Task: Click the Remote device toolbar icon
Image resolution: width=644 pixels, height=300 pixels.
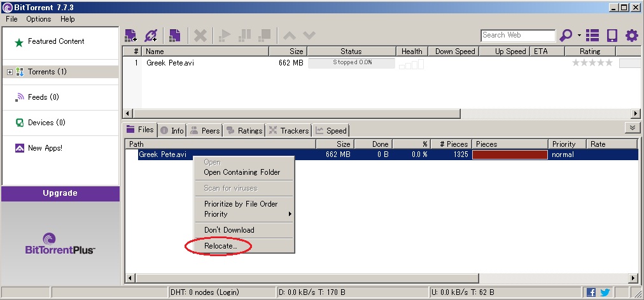Action: pos(612,36)
